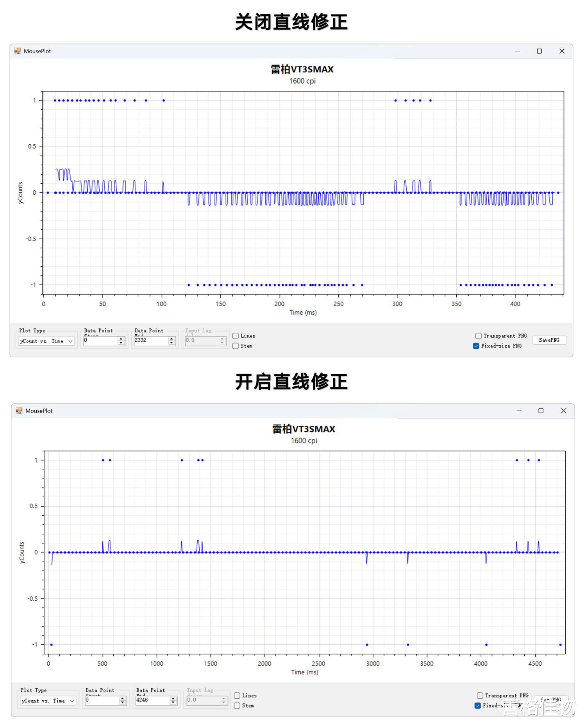This screenshot has height=728, width=586.
Task: Uncheck Fixed-size PNG in bottom MousePlot window
Action: [x=477, y=706]
